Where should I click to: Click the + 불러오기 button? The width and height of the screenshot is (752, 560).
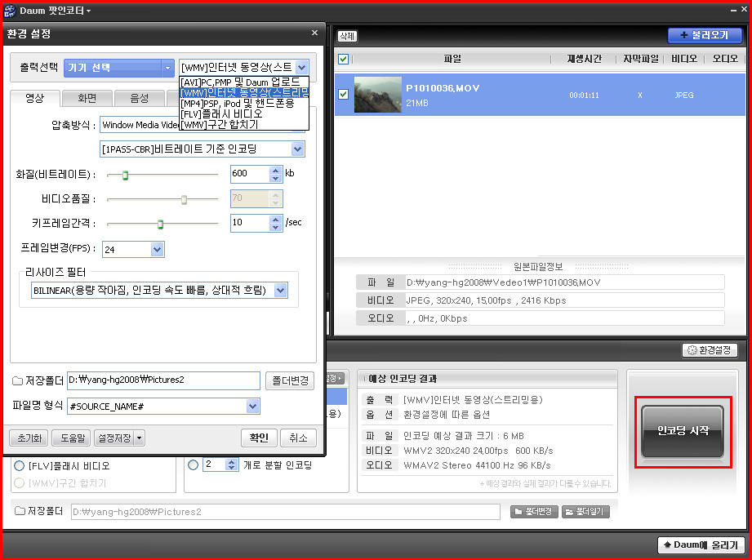click(x=705, y=35)
